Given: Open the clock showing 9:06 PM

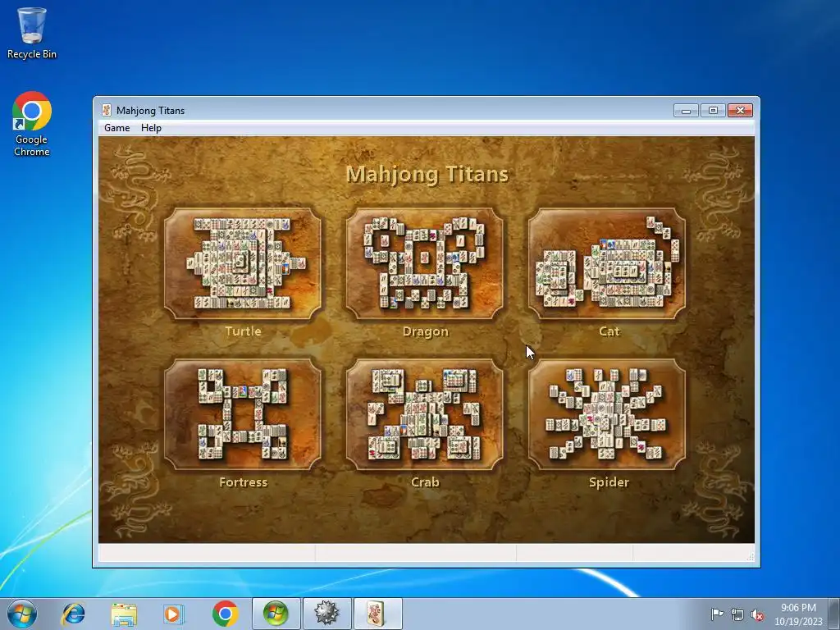Looking at the screenshot, I should pos(798,614).
